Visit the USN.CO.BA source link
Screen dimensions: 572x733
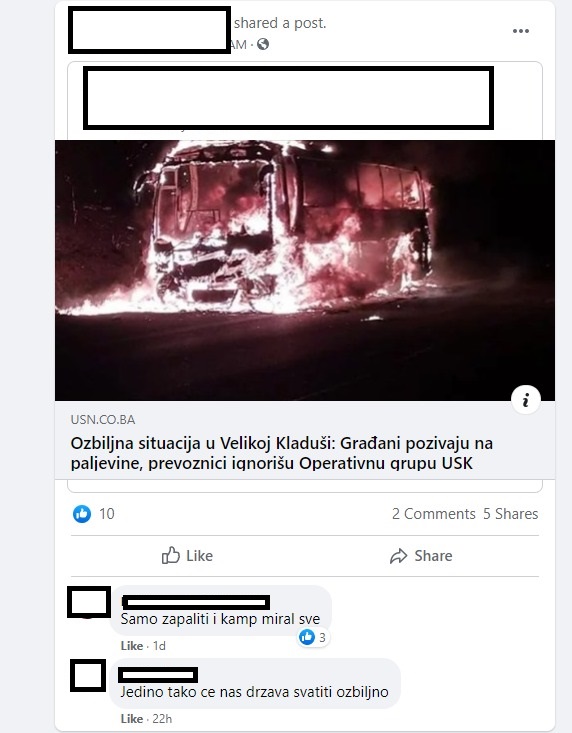coord(103,420)
